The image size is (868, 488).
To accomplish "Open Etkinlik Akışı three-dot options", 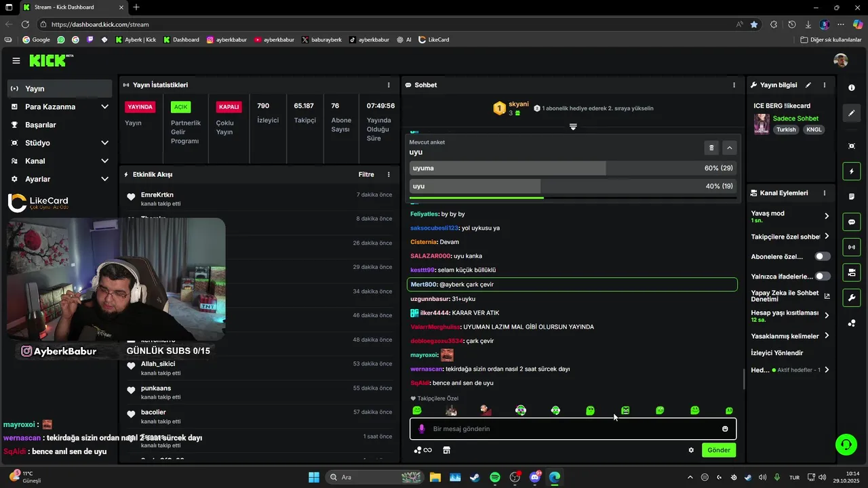I will pyautogui.click(x=389, y=175).
